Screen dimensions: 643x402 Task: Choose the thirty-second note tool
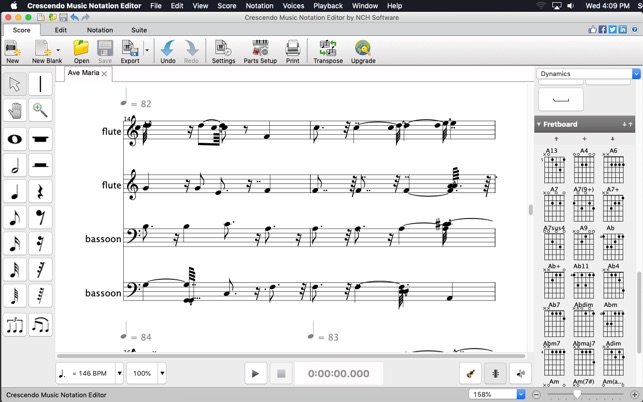coord(15,270)
